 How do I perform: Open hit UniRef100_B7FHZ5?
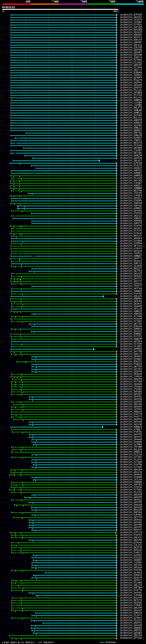(x=131, y=15)
